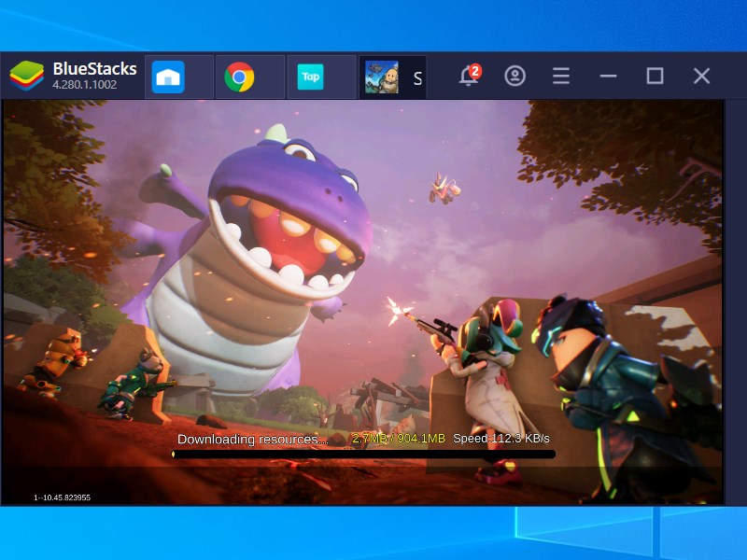Open the account profile icon

point(515,76)
